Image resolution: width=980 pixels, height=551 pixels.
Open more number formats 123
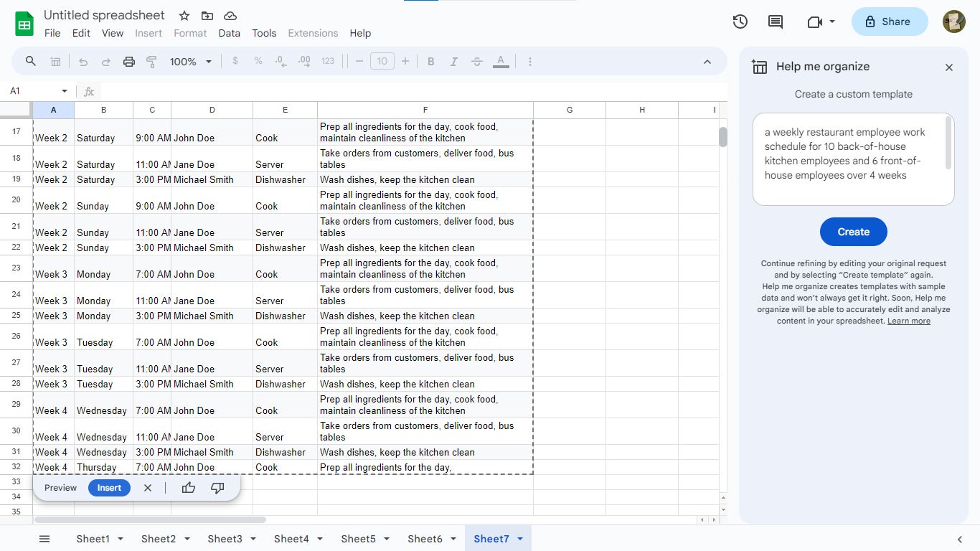[328, 61]
